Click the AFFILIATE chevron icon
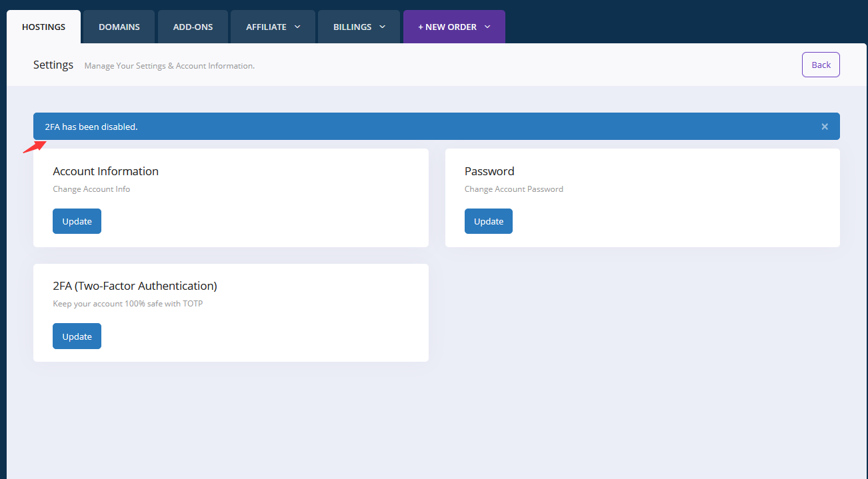Image resolution: width=868 pixels, height=479 pixels. tap(296, 27)
